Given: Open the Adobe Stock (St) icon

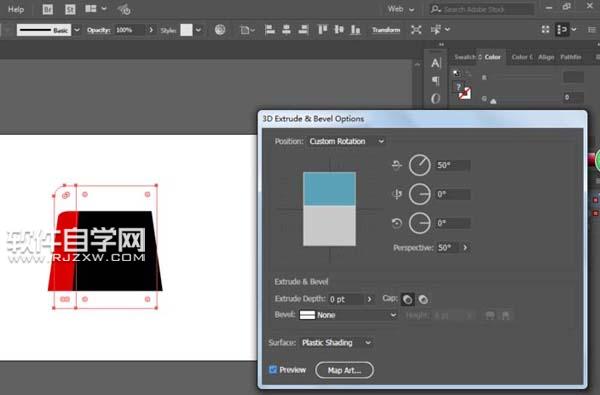Looking at the screenshot, I should pyautogui.click(x=70, y=9).
